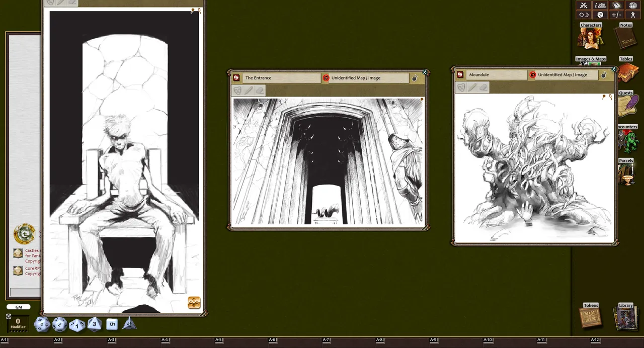Pick the d20 die
This screenshot has width=644, height=348.
42,324
